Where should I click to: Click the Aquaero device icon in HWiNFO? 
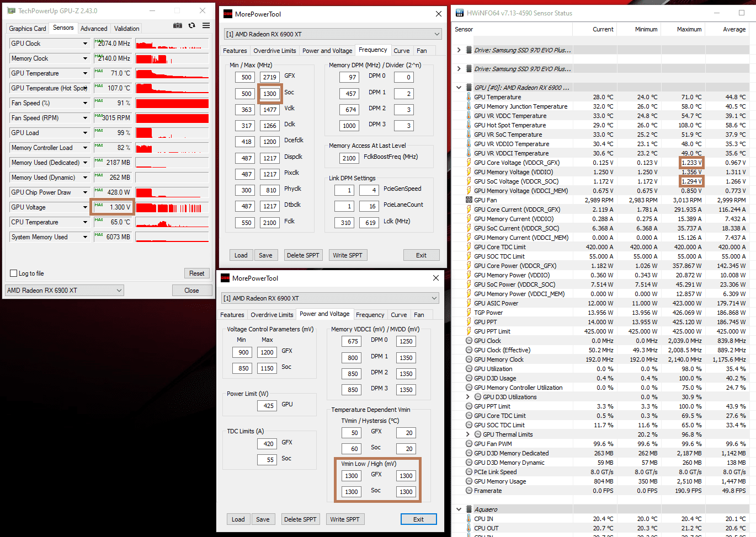pyautogui.click(x=469, y=509)
